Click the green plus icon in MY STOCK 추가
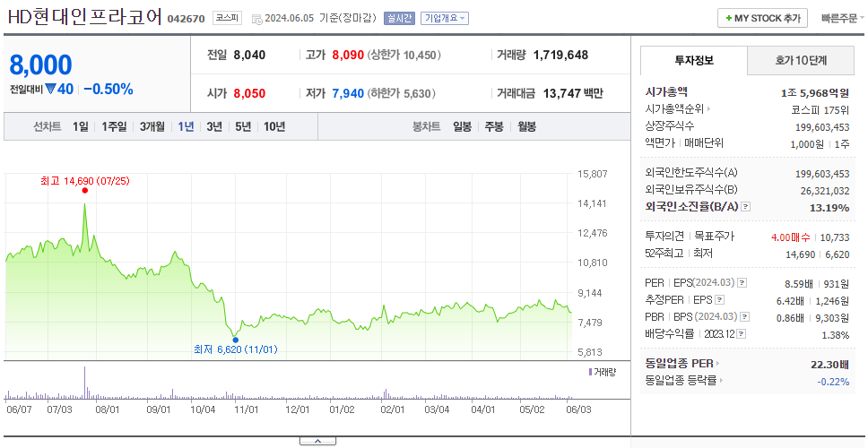868x448 pixels. tap(728, 18)
